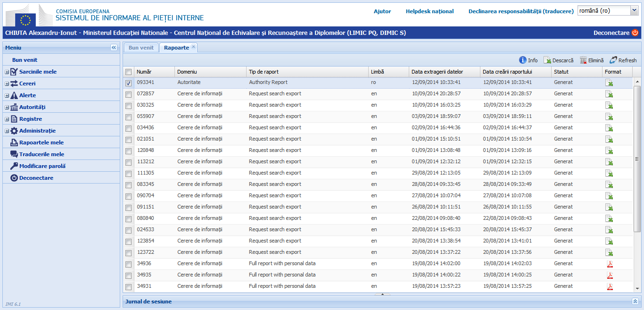Close the Rapoarte tab
Screen dimensions: 644x310
[193, 47]
